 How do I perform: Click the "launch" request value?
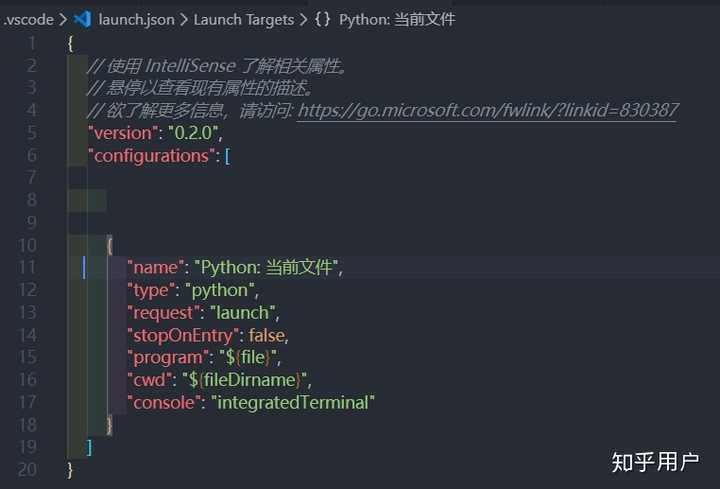point(242,313)
